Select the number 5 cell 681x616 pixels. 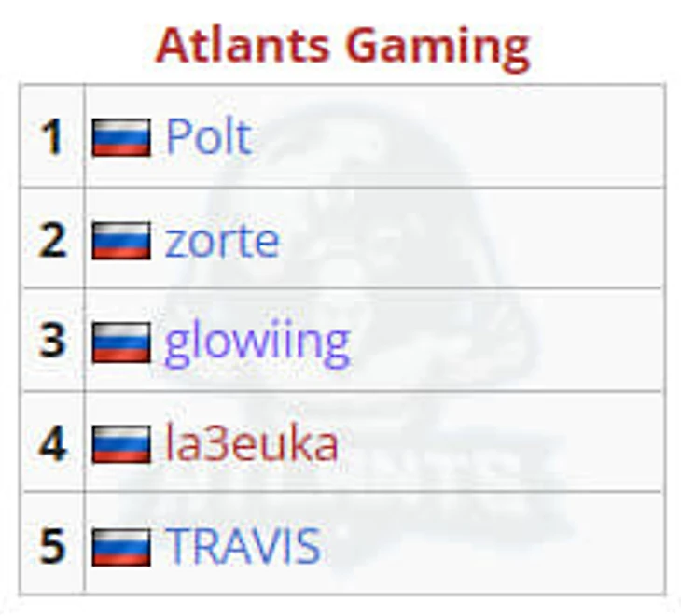(x=52, y=543)
